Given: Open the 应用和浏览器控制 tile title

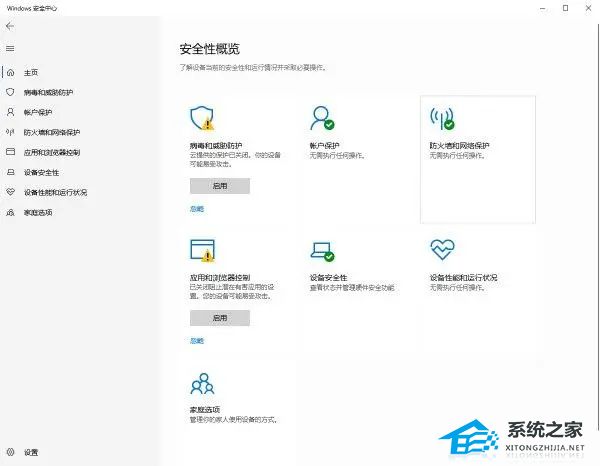Looking at the screenshot, I should [x=220, y=278].
